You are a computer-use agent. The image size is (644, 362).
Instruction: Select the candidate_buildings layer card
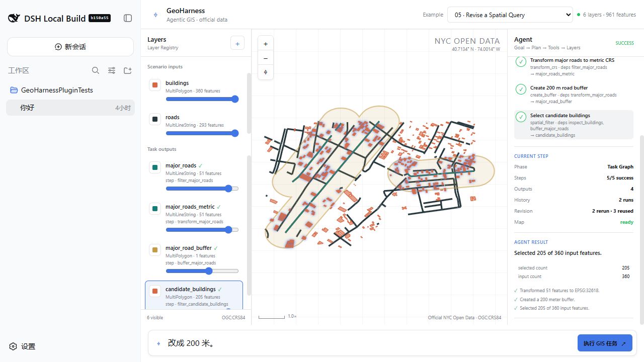[x=194, y=296]
